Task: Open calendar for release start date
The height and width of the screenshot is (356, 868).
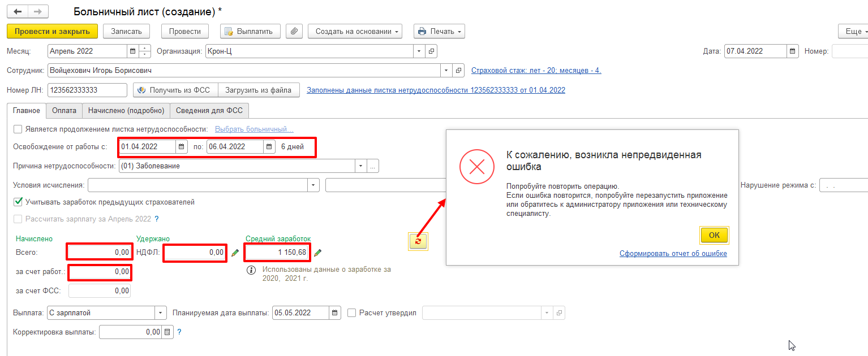Action: [182, 147]
